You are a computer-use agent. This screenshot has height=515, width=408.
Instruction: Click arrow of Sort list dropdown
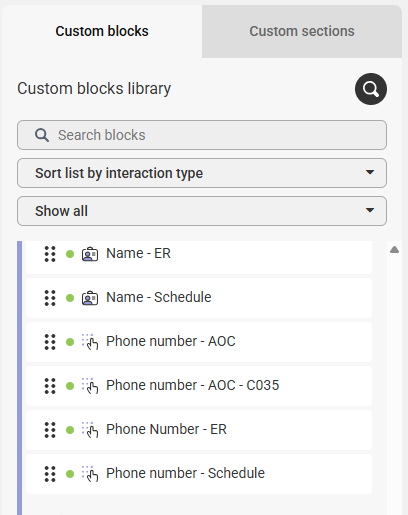(x=370, y=172)
